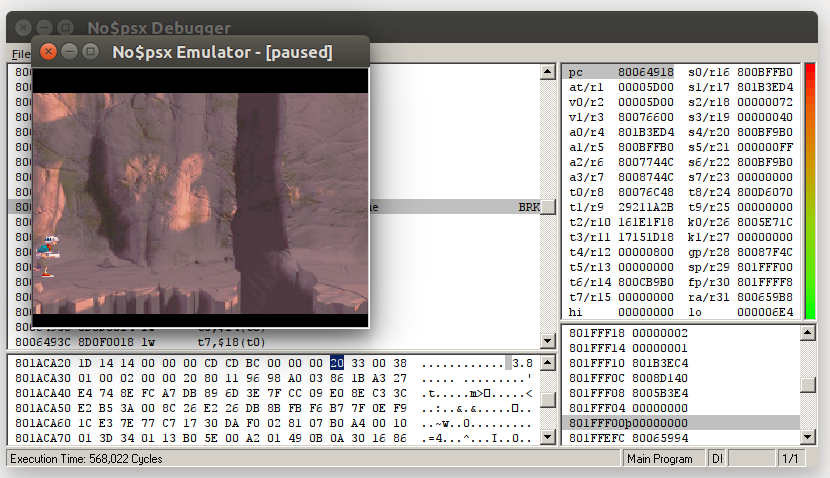Screen dimensions: 830x478
Task: Click the DI interrupt status field
Action: (x=717, y=458)
